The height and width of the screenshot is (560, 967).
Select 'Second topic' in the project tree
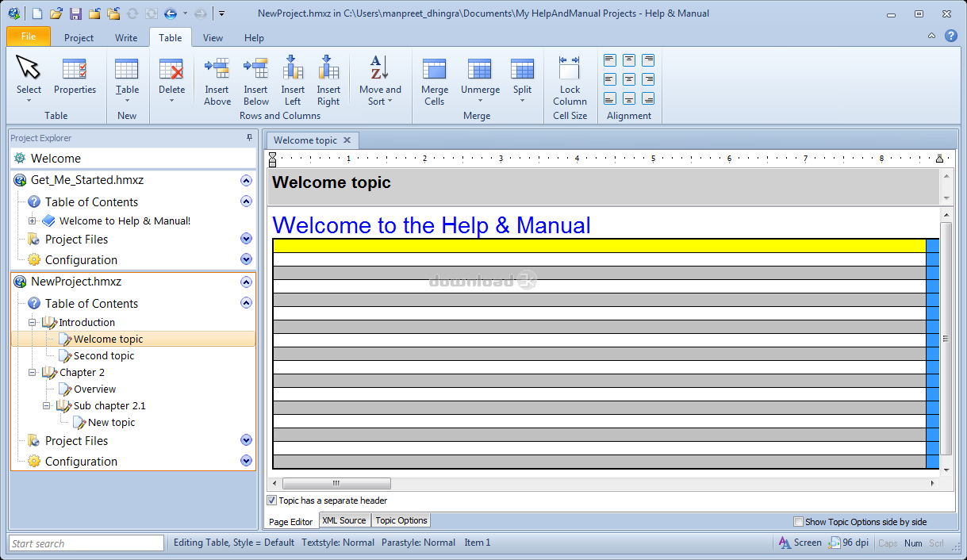coord(104,356)
